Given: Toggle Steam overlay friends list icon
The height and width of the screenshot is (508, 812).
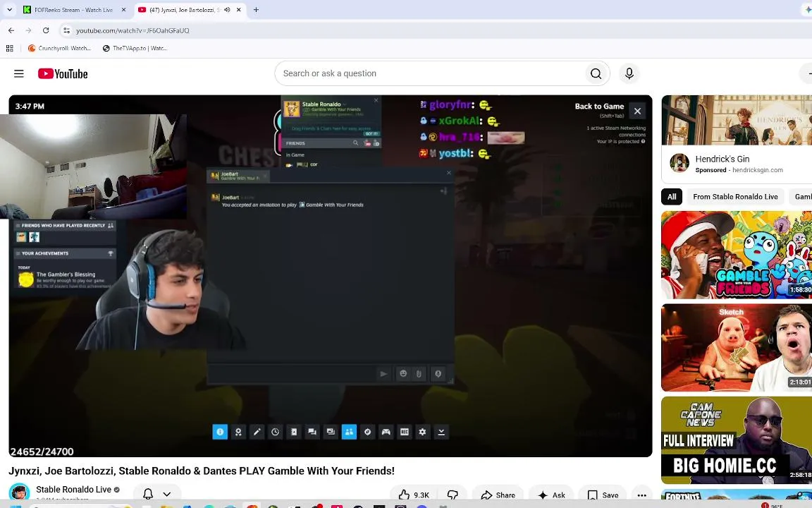Looking at the screenshot, I should pos(349,432).
